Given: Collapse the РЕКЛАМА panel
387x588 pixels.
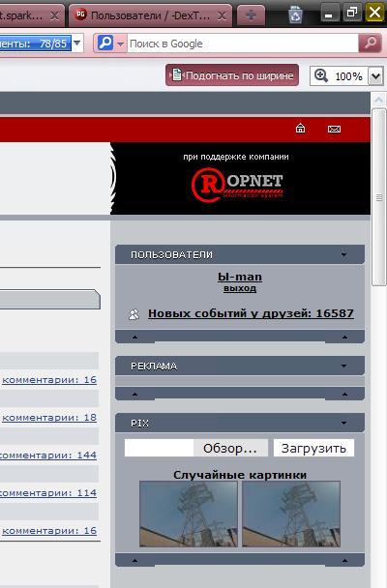Looking at the screenshot, I should point(343,366).
